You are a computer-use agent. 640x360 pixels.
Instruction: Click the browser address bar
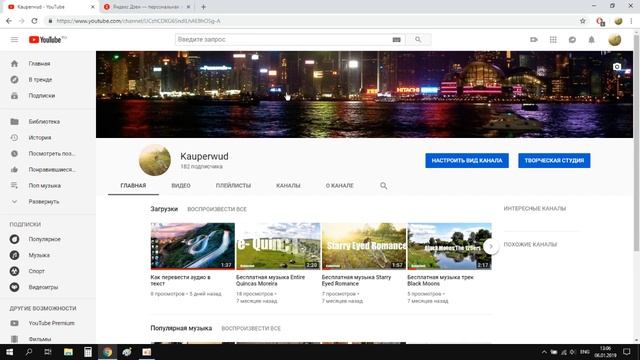click(310, 21)
